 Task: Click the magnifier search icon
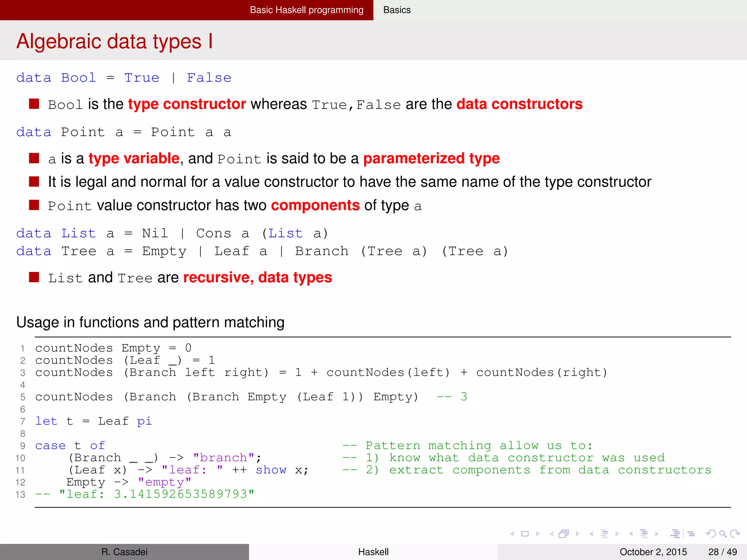click(723, 534)
